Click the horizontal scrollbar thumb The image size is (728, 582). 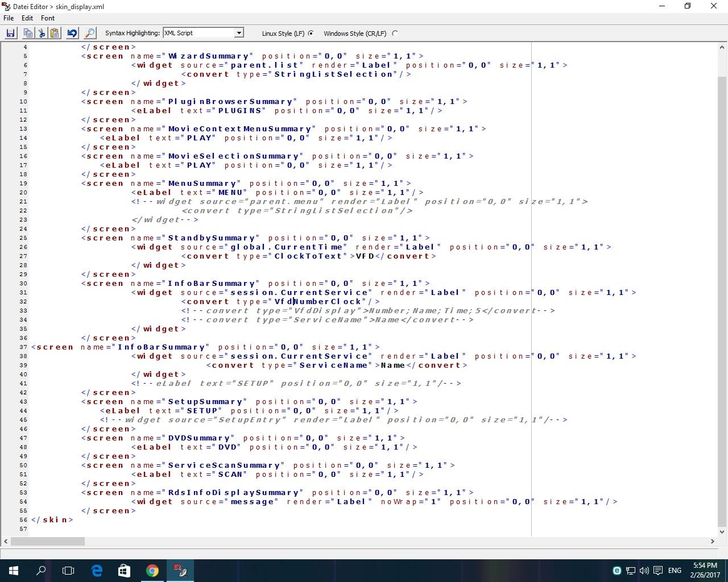[x=48, y=541]
